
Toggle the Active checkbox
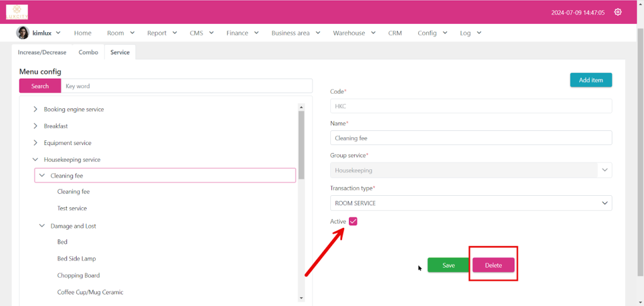(x=353, y=221)
